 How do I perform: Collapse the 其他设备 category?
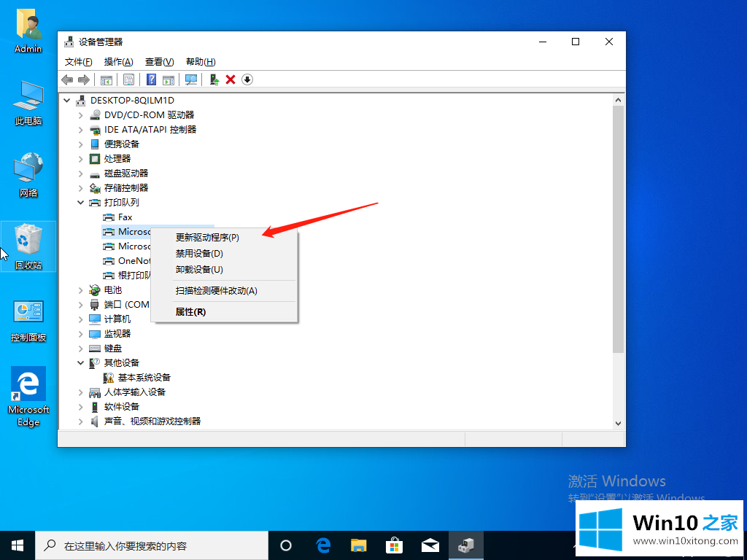tap(81, 363)
